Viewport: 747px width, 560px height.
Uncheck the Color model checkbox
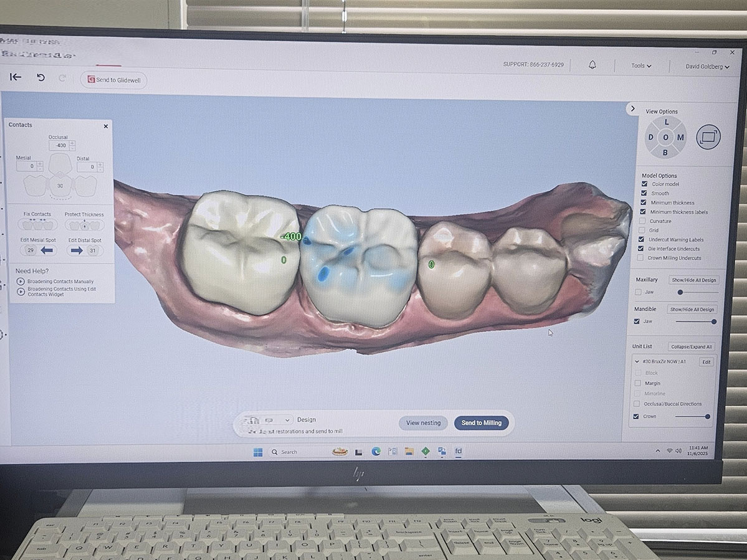644,184
